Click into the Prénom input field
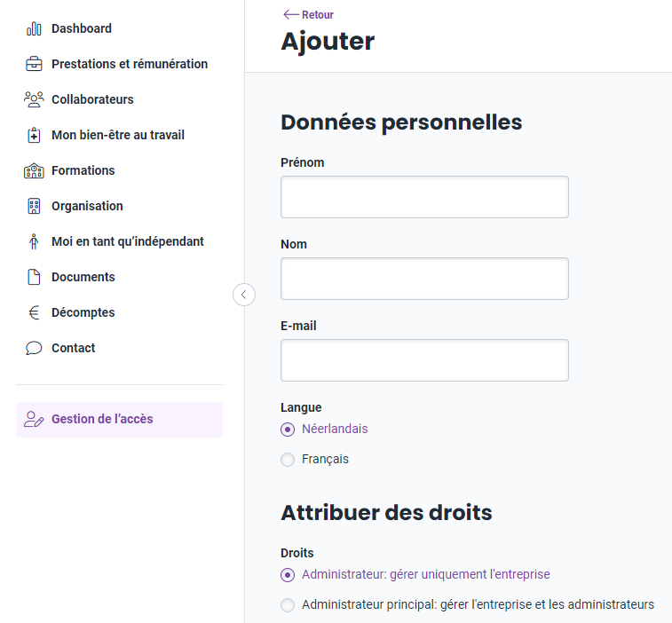 tap(424, 197)
